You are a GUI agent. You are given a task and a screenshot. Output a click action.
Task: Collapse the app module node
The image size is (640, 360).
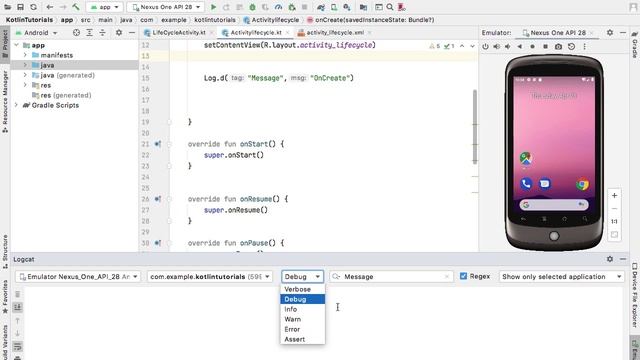coord(16,45)
